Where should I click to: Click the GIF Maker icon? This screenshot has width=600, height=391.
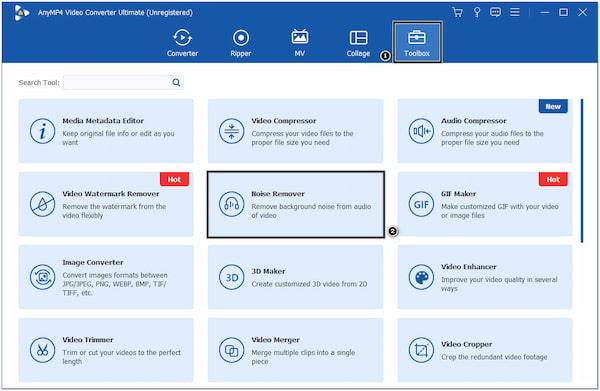(x=421, y=204)
